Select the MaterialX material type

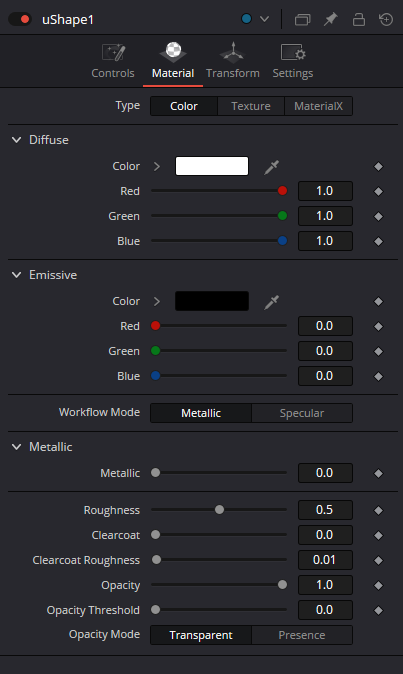[318, 106]
